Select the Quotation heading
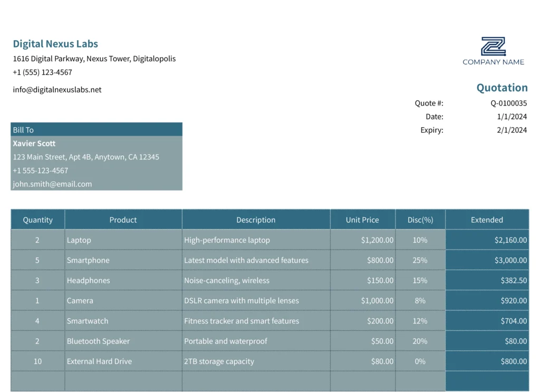 tap(502, 88)
